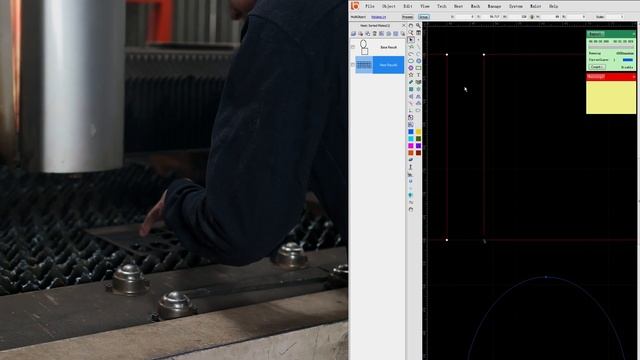Click the application logo icon
Viewport: 640px width, 360px height.
[x=355, y=6]
